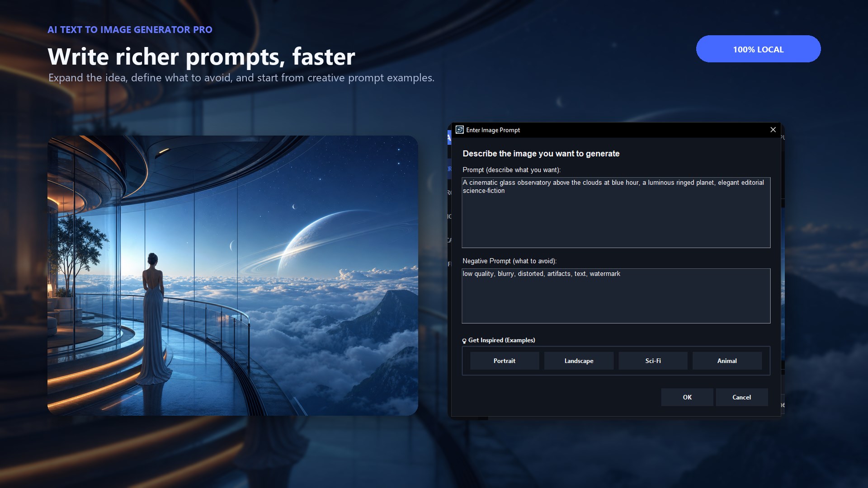Viewport: 868px width, 488px height.
Task: Click the 'Negative Prompt (what to avoid):' label
Action: click(509, 261)
